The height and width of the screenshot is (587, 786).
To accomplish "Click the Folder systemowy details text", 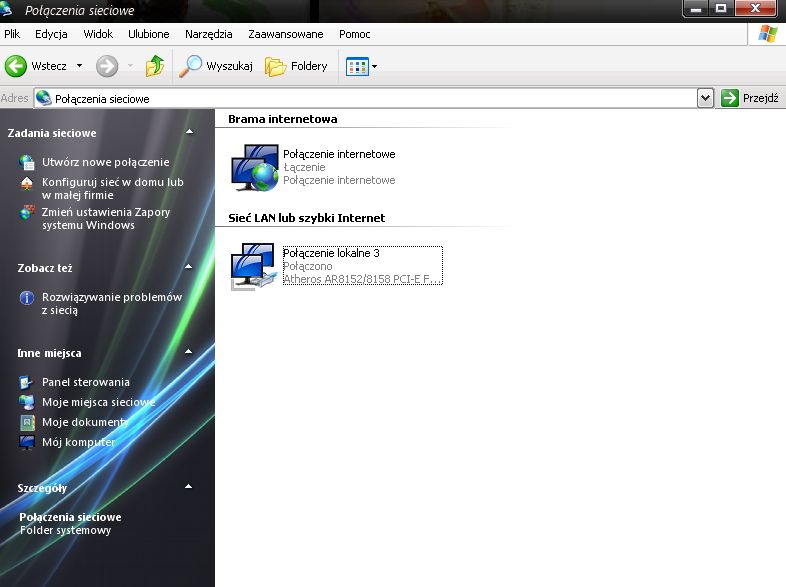I will 65,530.
